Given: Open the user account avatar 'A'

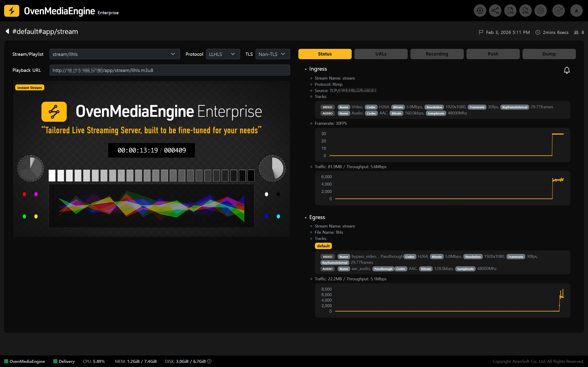Looking at the screenshot, I should (x=576, y=11).
